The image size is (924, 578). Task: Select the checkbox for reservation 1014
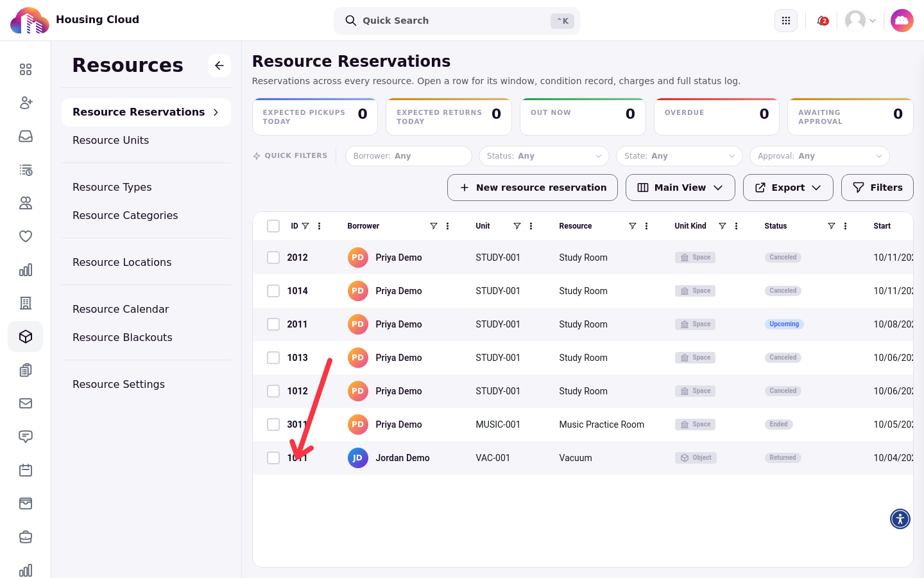pos(273,291)
